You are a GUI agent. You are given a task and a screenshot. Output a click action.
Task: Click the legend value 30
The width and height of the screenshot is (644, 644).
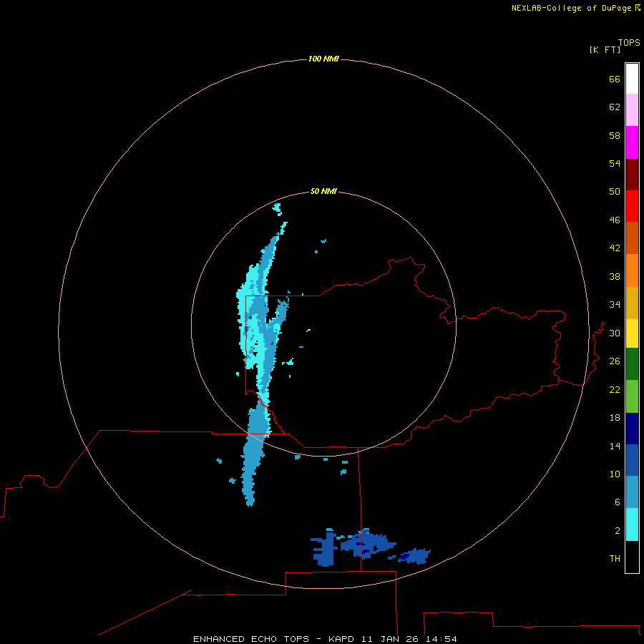(x=615, y=333)
